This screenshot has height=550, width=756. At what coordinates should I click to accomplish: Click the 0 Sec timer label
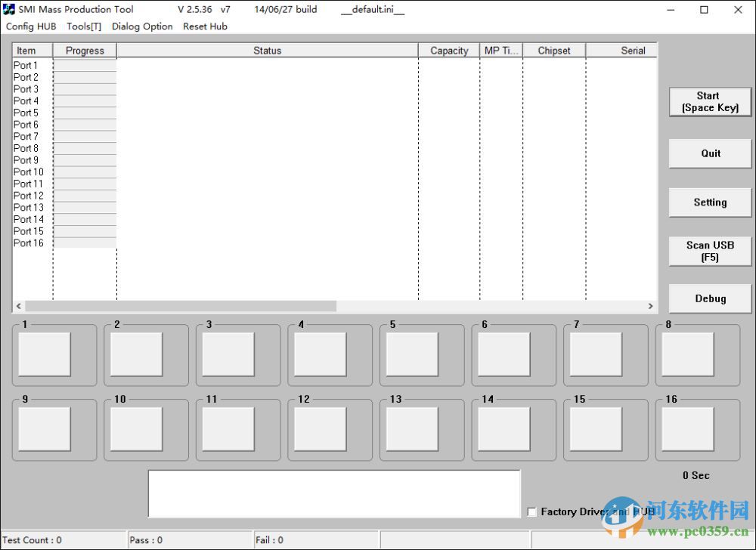coord(696,475)
